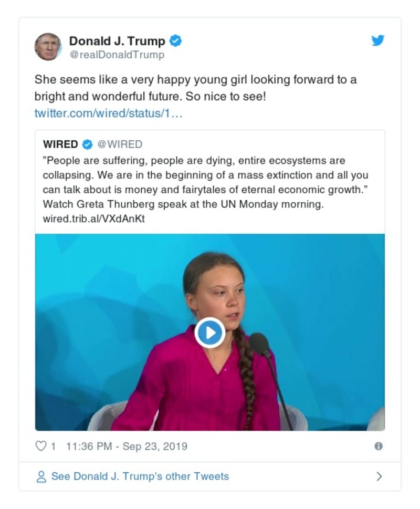The width and height of the screenshot is (420, 509).
Task: Click the @realDonaldTrump handle
Action: [x=117, y=55]
